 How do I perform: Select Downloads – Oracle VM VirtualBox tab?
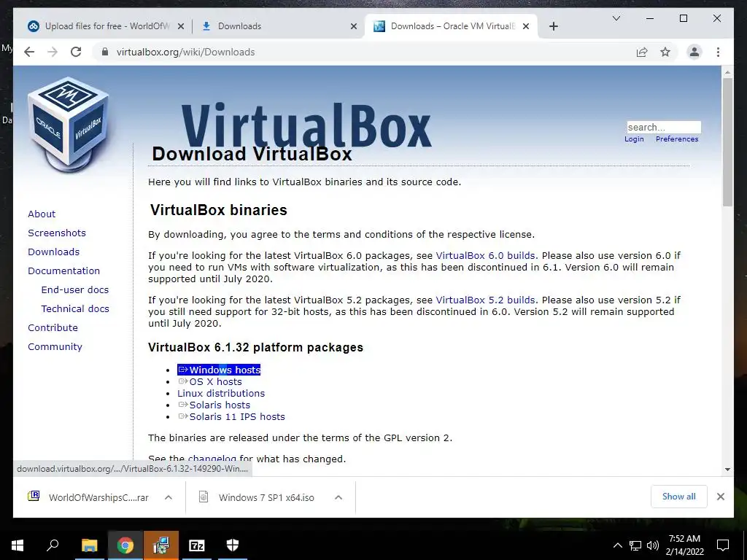[x=451, y=26]
